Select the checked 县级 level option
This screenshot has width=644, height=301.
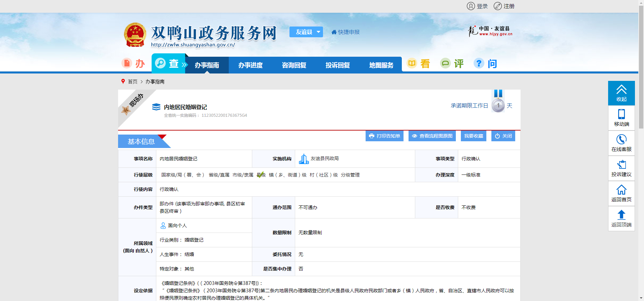point(261,175)
